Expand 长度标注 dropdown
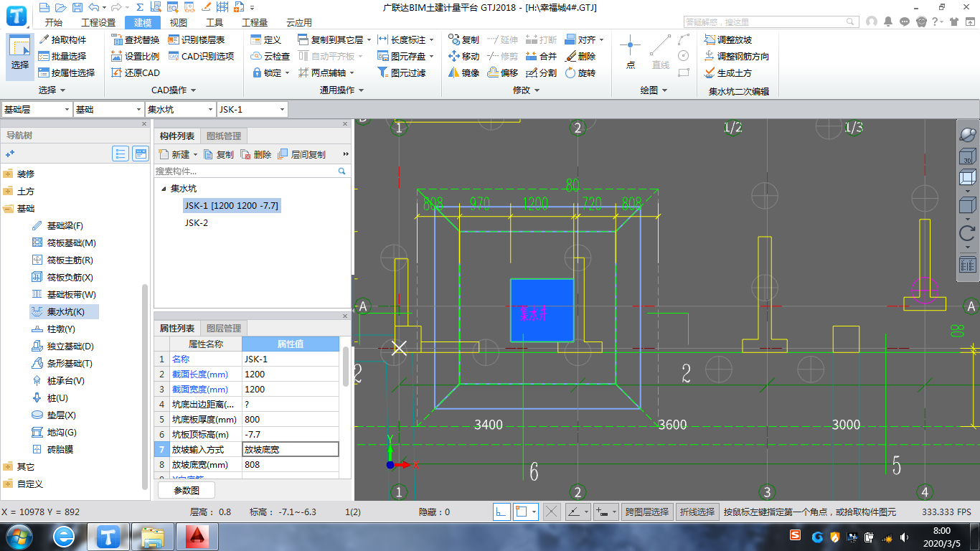 431,39
